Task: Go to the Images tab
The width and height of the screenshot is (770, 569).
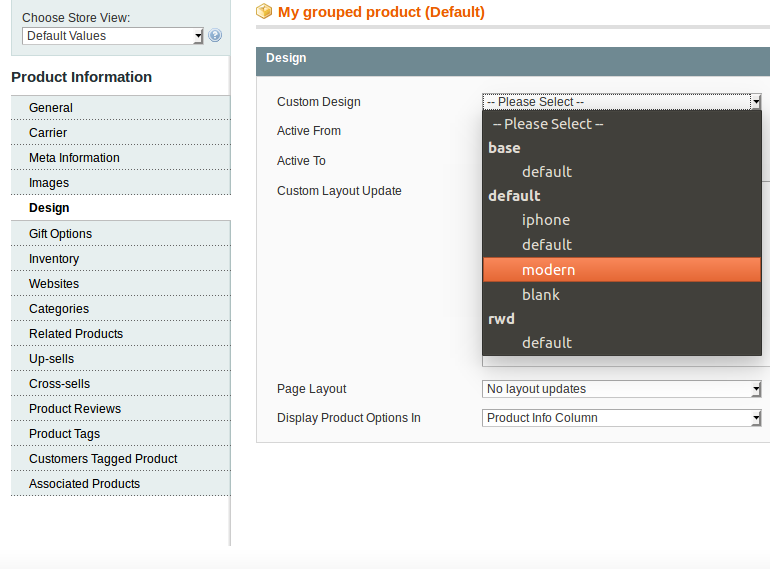Action: (49, 183)
